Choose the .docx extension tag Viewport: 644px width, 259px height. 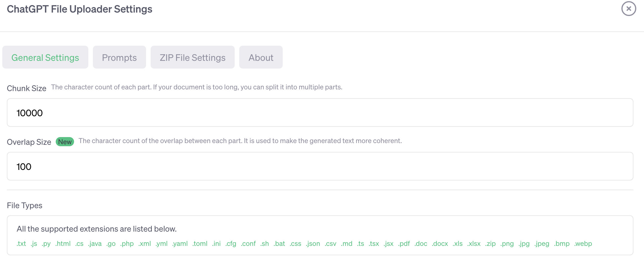click(x=440, y=244)
